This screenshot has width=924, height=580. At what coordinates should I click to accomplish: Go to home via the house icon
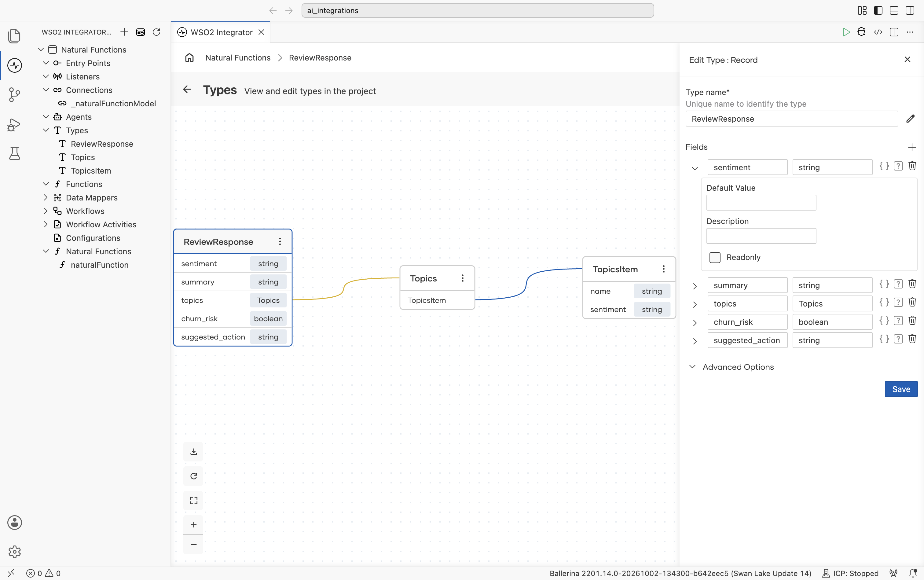point(189,57)
